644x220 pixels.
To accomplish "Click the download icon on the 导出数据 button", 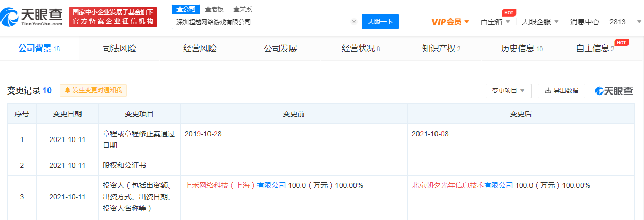I will [548, 90].
